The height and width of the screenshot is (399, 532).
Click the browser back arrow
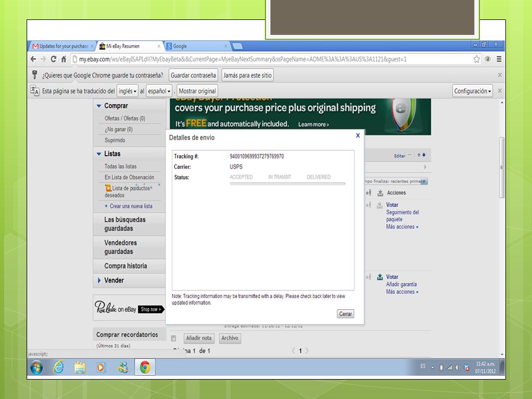[x=33, y=59]
